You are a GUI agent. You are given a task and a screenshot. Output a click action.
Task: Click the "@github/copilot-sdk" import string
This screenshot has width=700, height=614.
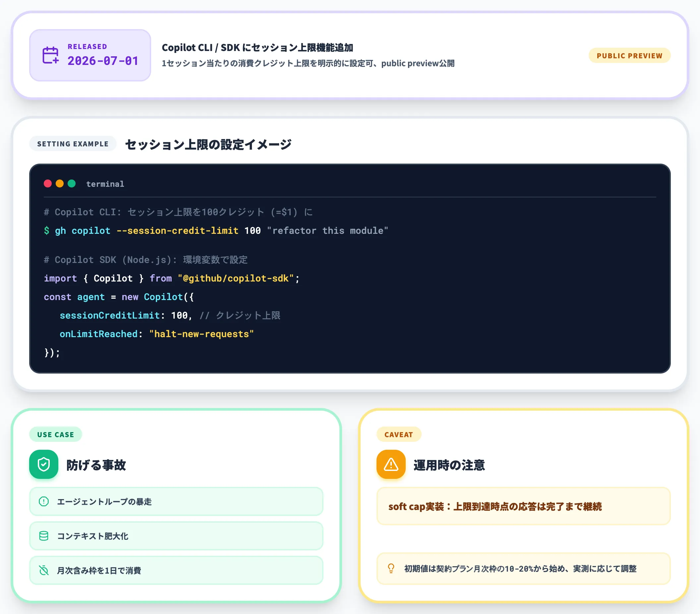point(236,278)
